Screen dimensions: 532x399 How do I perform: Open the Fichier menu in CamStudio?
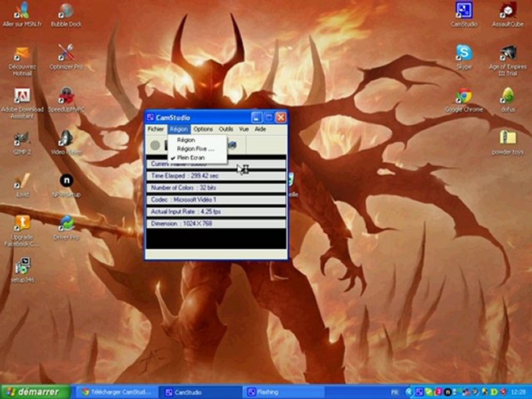156,129
